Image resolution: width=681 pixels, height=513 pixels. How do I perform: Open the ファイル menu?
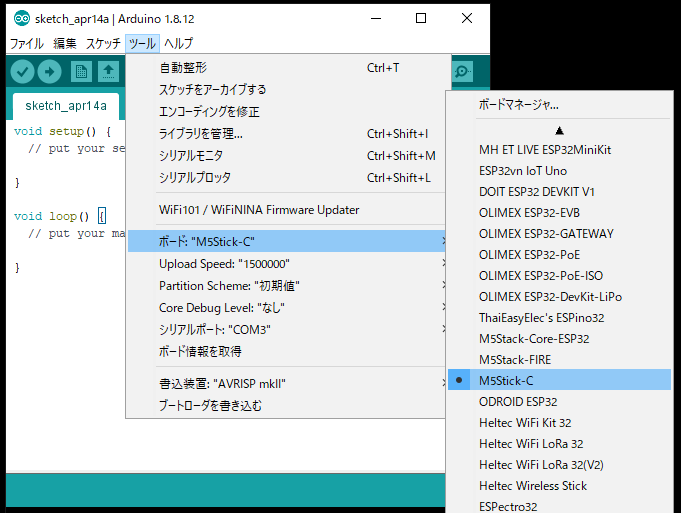click(27, 44)
